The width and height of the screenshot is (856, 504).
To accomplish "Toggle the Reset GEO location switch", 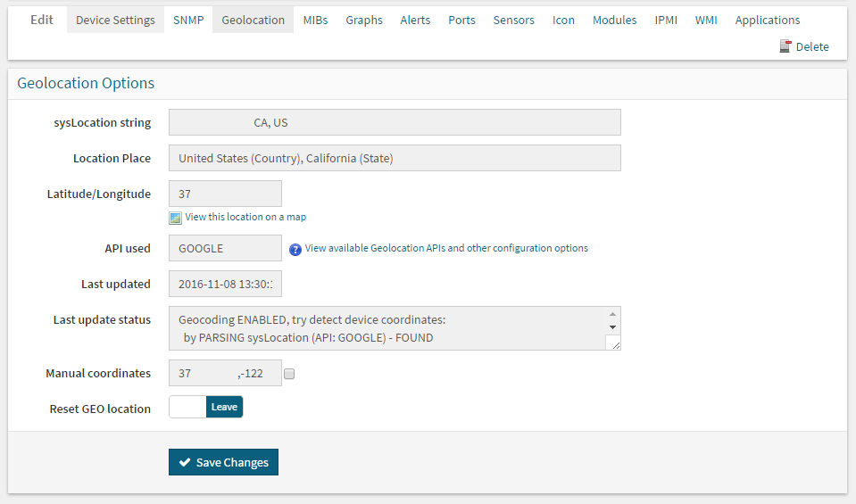I will (206, 407).
